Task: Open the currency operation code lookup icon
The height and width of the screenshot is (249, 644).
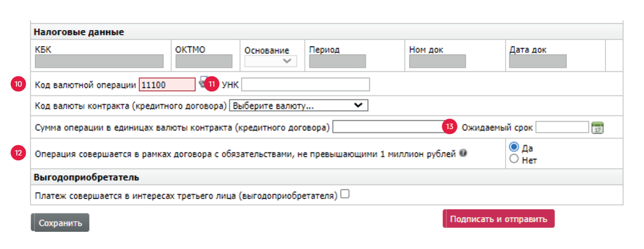Action: [202, 82]
